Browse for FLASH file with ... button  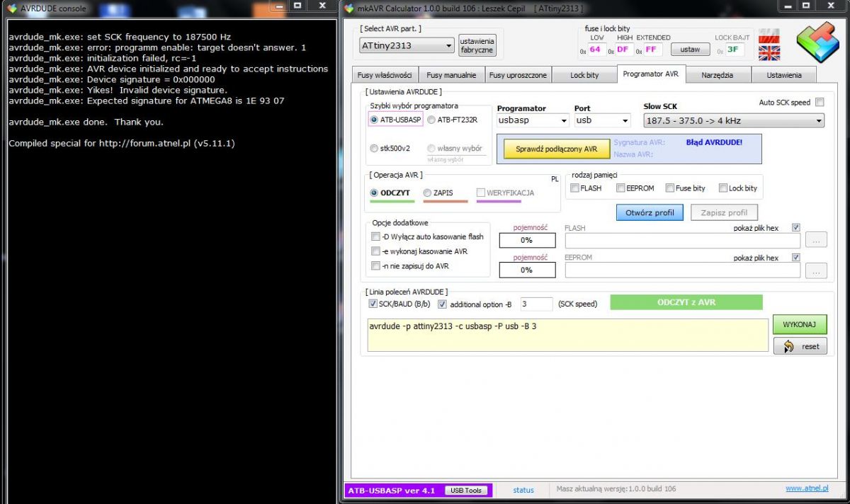[816, 241]
